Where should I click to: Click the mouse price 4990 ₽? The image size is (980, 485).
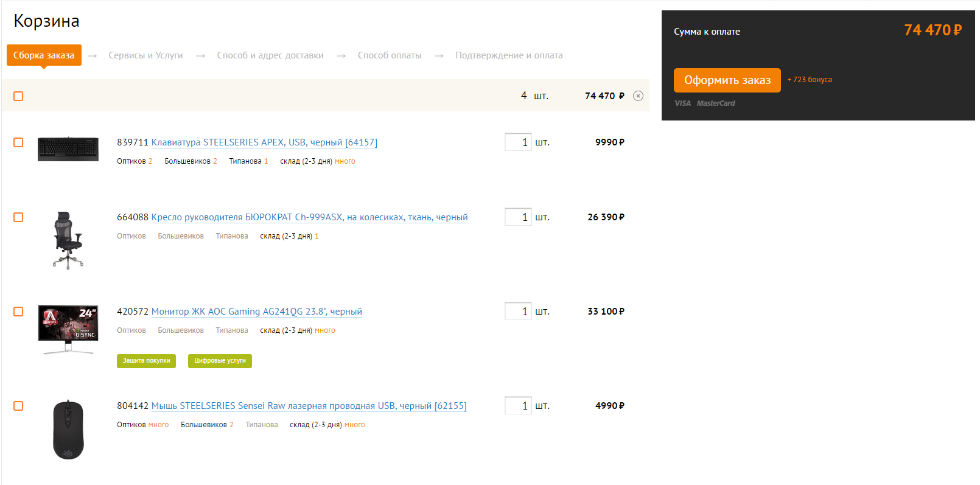click(x=610, y=406)
